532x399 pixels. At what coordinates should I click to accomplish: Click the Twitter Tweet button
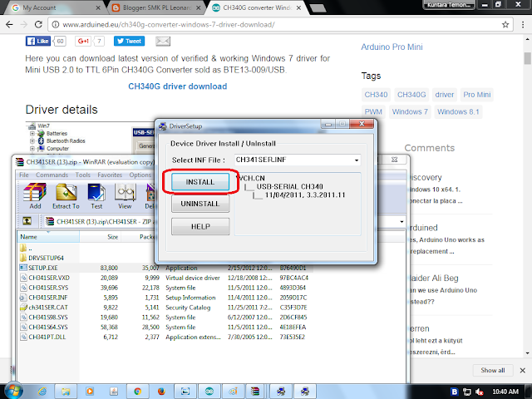click(x=129, y=41)
